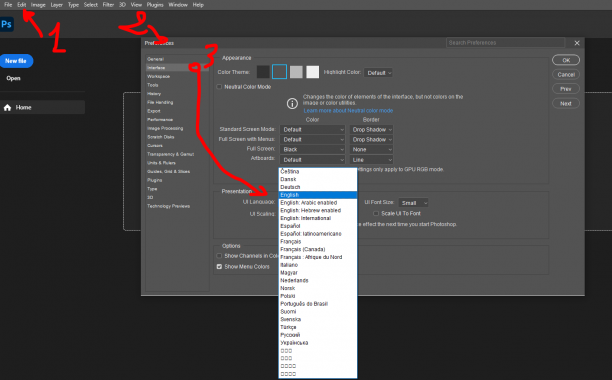
Task: Click the Prev button
Action: [566, 89]
